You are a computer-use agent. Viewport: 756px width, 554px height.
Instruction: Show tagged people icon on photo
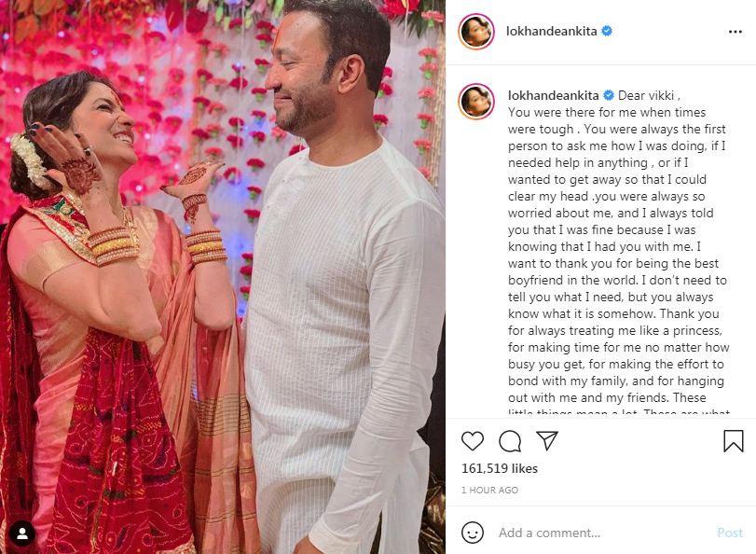pyautogui.click(x=22, y=533)
